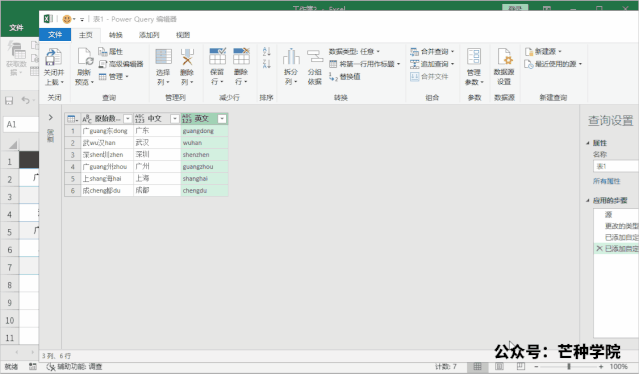Click data type icon of 原始数据 column
Image resolution: width=639 pixels, height=374 pixels.
coord(87,119)
